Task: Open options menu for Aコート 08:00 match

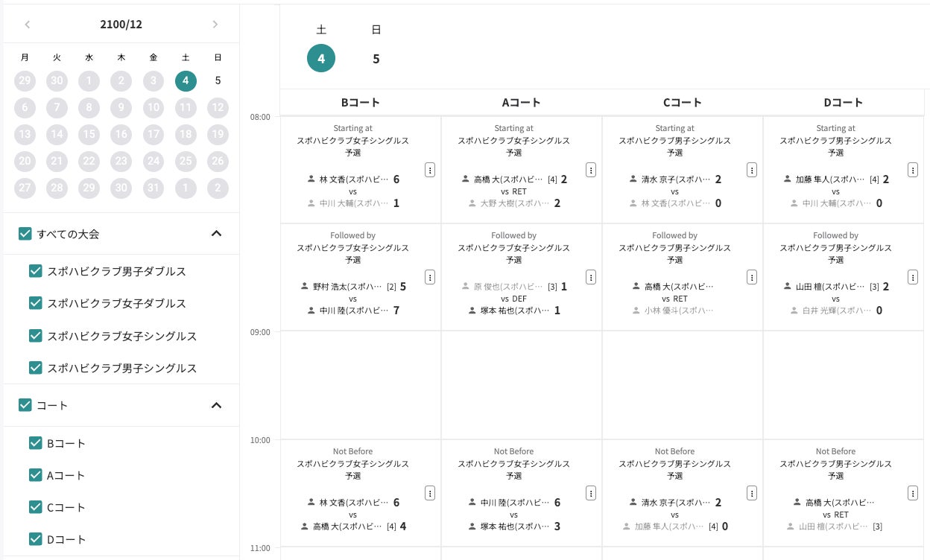Action: click(591, 170)
